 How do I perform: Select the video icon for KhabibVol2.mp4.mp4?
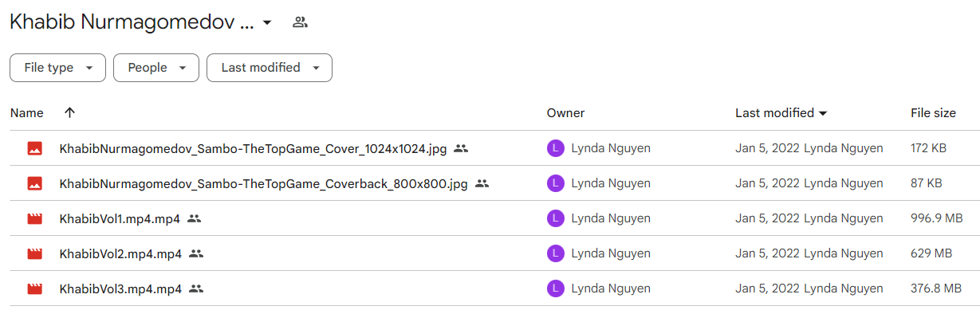34,253
